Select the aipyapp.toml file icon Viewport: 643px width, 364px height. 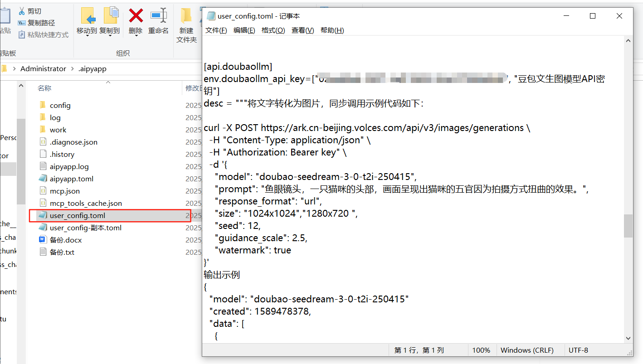[x=43, y=179]
